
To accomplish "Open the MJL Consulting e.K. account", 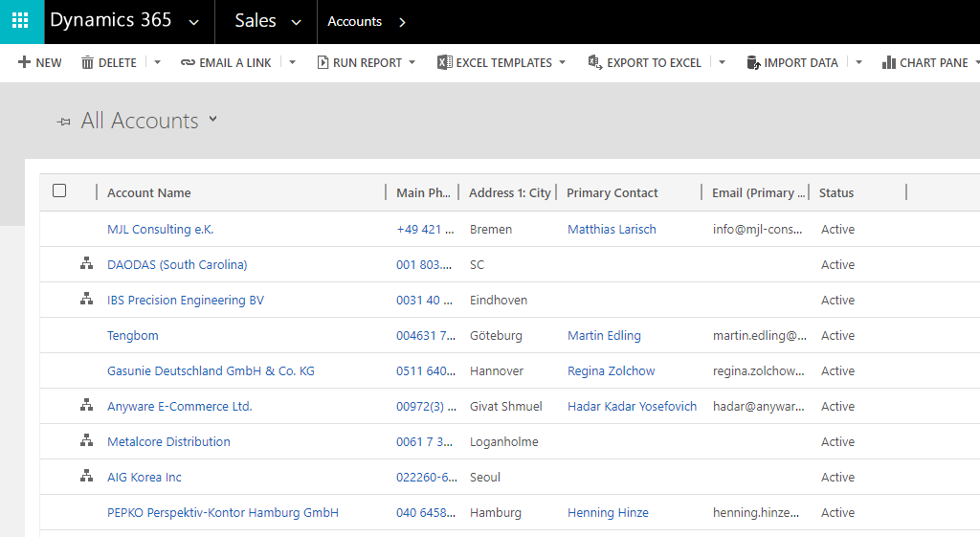I will (160, 230).
